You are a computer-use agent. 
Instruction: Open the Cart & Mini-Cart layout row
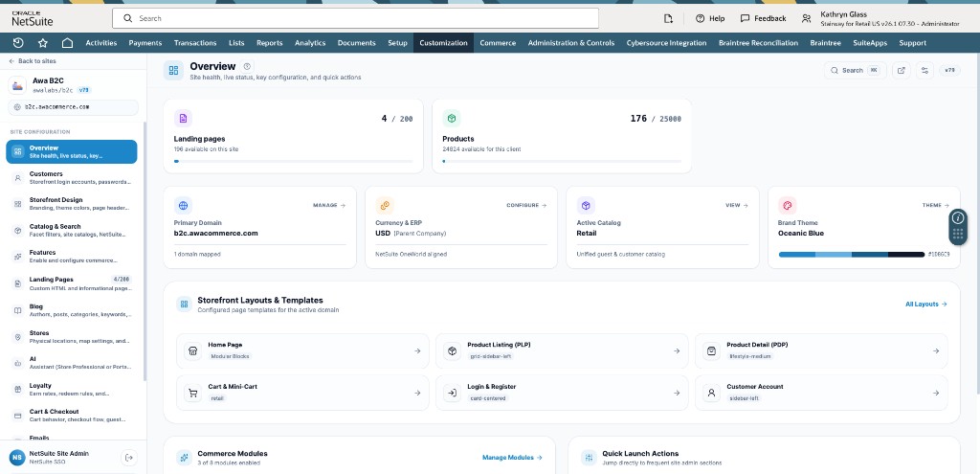[x=302, y=393]
